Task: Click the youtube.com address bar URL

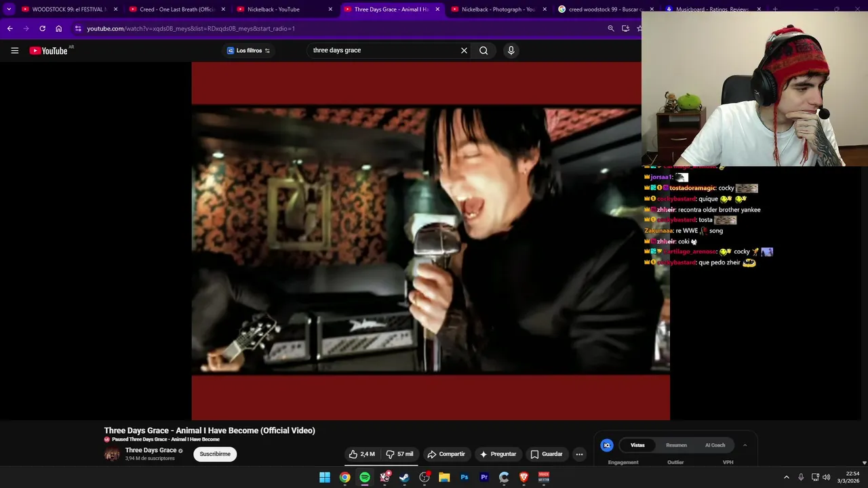Action: (x=191, y=28)
